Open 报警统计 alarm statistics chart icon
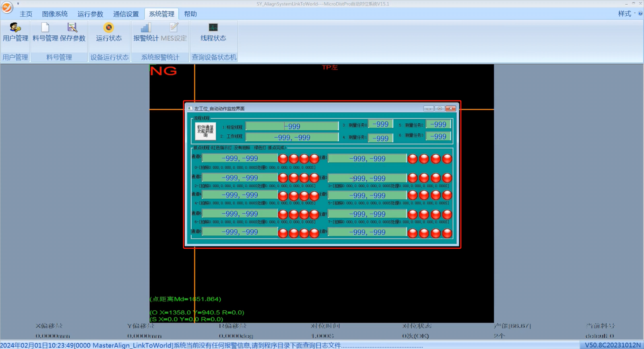 tap(146, 28)
